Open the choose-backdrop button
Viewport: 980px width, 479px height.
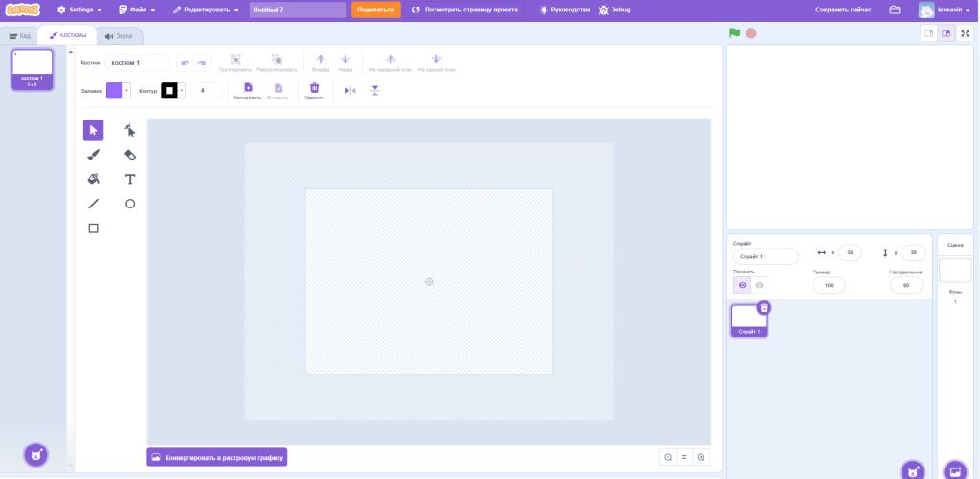955,471
